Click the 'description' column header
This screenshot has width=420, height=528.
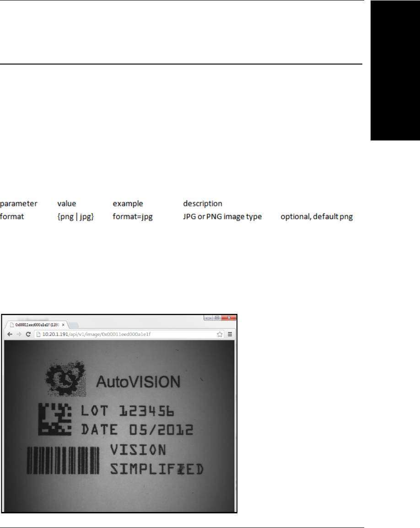[202, 204]
